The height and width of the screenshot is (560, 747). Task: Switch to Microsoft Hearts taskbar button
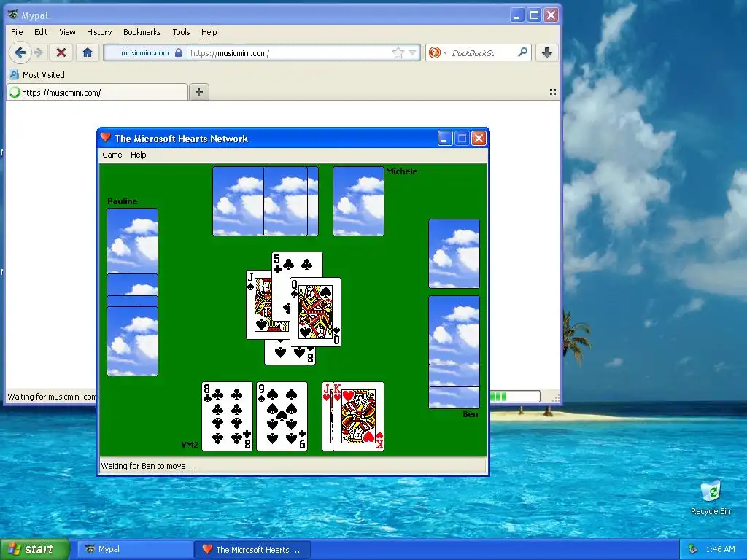252,550
